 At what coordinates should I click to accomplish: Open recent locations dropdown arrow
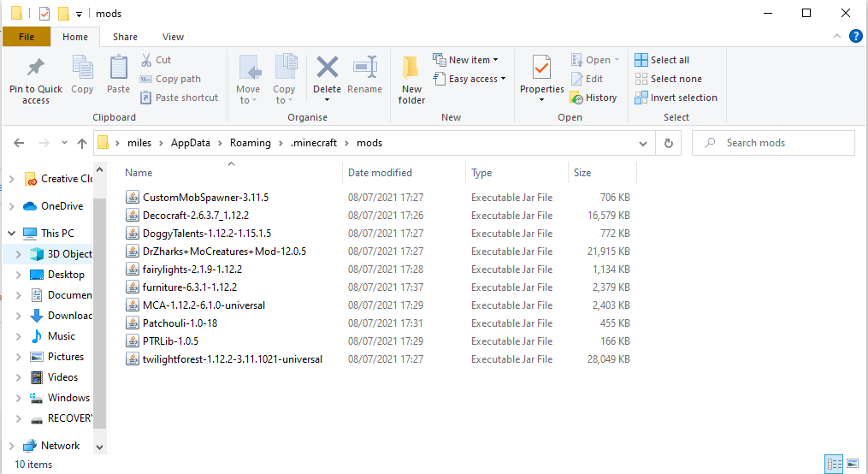point(64,143)
